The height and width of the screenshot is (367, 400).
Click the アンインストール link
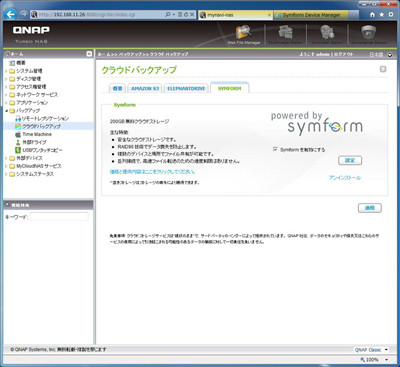coord(345,178)
